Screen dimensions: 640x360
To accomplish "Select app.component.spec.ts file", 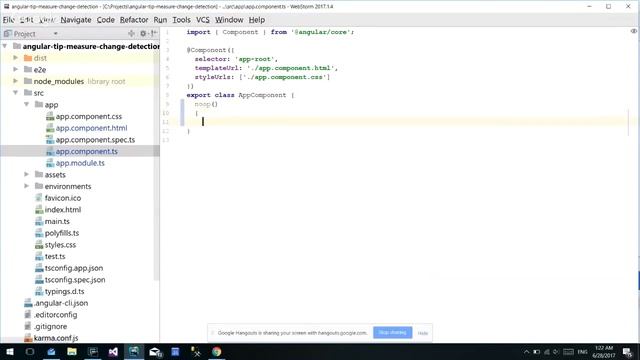I will (95, 140).
